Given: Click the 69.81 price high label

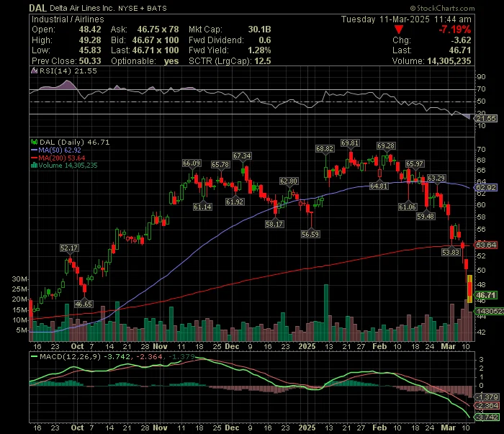Looking at the screenshot, I should (350, 143).
